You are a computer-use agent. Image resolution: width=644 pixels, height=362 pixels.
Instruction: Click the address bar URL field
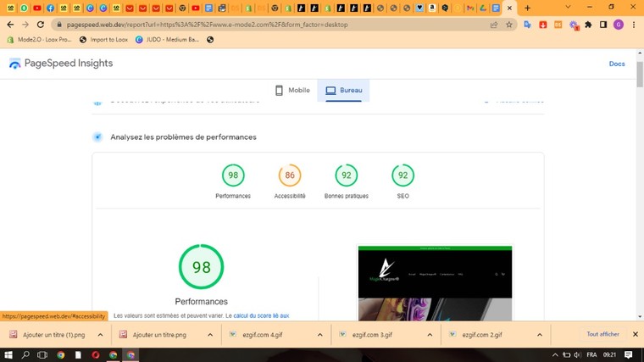[271, 25]
